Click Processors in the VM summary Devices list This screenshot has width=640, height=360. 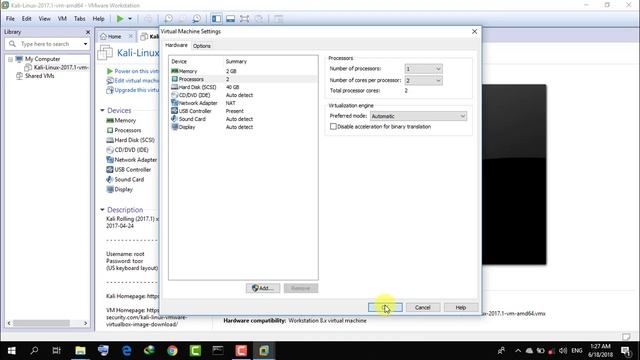pos(124,130)
